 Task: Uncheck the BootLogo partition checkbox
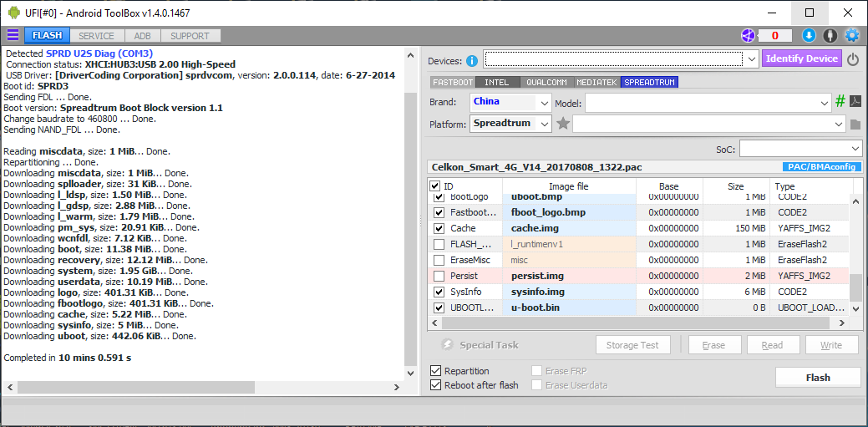(x=439, y=197)
